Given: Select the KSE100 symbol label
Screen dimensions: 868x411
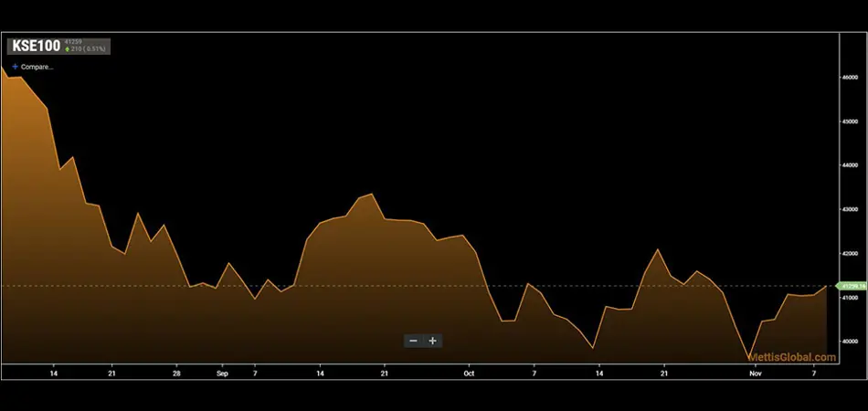Looking at the screenshot, I should pos(36,45).
